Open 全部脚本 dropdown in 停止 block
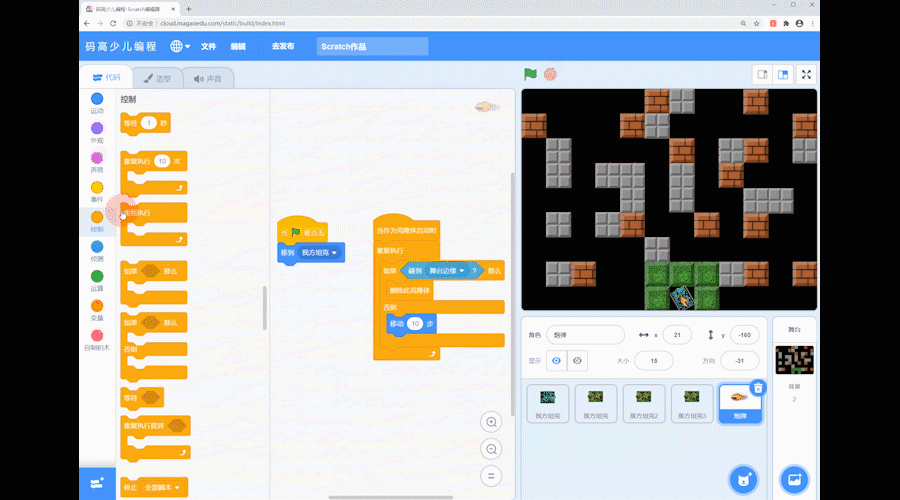Screen dimensions: 900x500 tap(162, 487)
